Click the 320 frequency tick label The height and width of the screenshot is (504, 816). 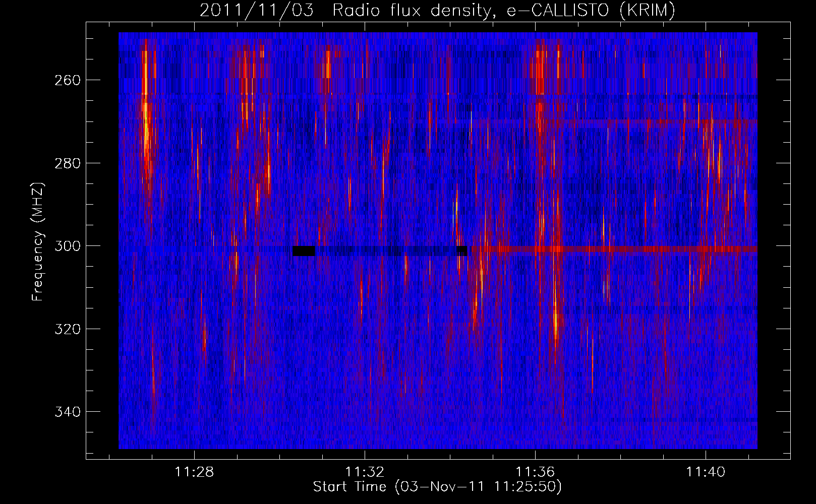tap(67, 329)
